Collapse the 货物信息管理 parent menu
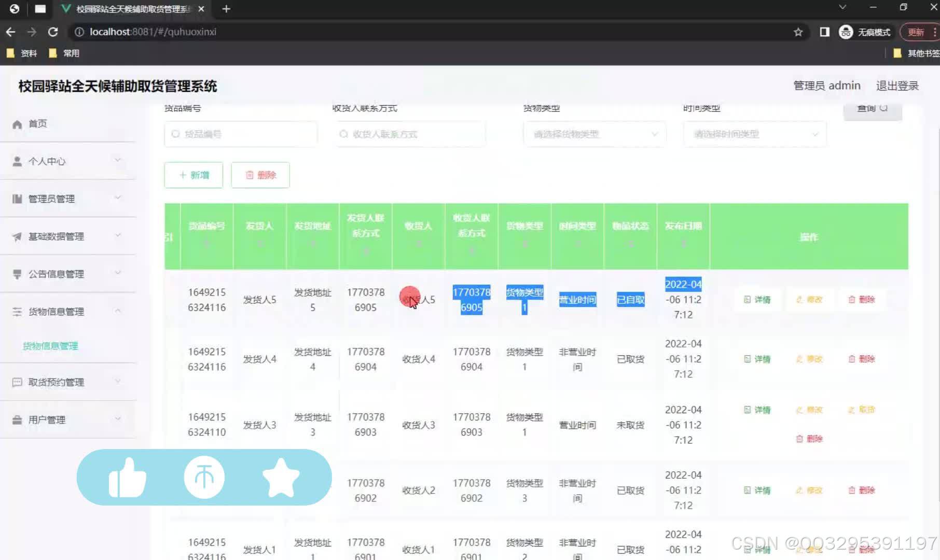940x560 pixels. [x=67, y=312]
